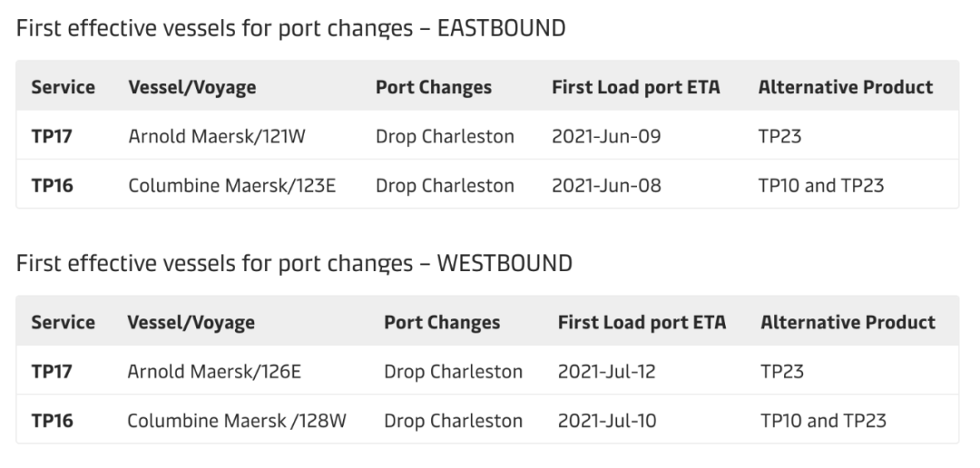Click TP10 and TP23 in the Columbine Maersk/123E row

click(x=821, y=185)
